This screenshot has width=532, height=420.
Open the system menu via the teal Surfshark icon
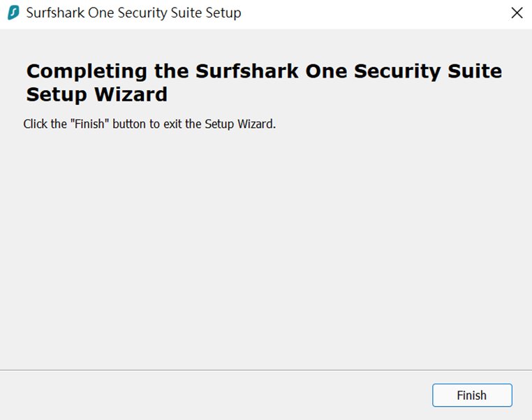pyautogui.click(x=13, y=13)
